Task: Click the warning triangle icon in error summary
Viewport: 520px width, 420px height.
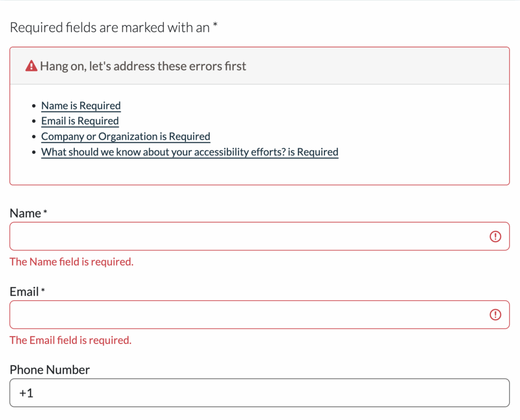Action: click(31, 66)
